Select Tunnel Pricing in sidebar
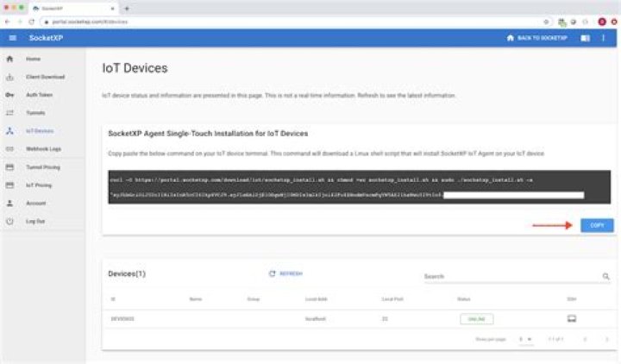621x364 pixels. click(44, 167)
